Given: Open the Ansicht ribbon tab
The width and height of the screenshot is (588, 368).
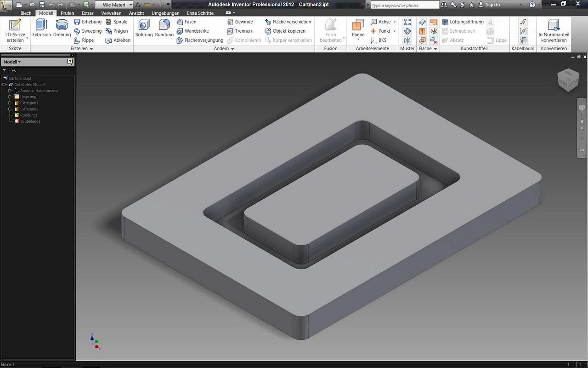Looking at the screenshot, I should [136, 13].
